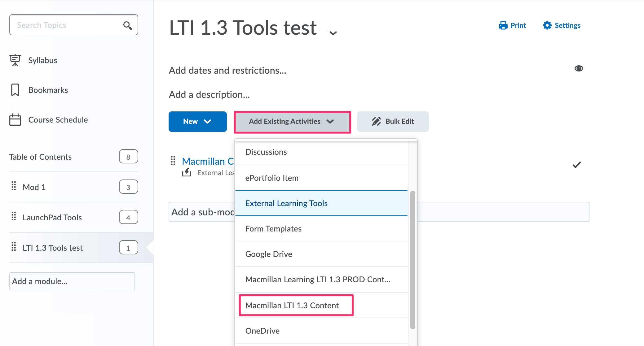Screen dimensions: 644x346
Task: Expand the chevron next to LTI 1.3 Tools test title
Action: tap(333, 32)
